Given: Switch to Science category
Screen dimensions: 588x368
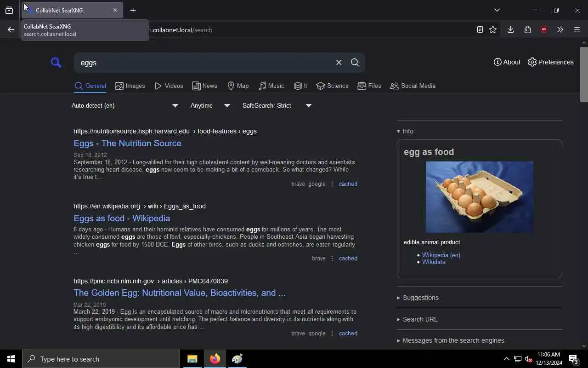Looking at the screenshot, I should tap(332, 86).
